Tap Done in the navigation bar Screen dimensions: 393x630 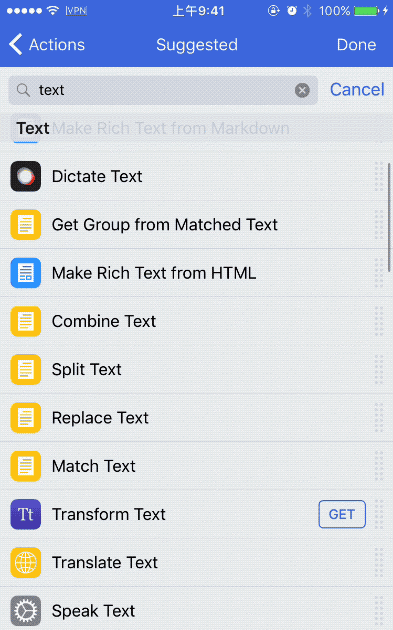click(x=356, y=45)
